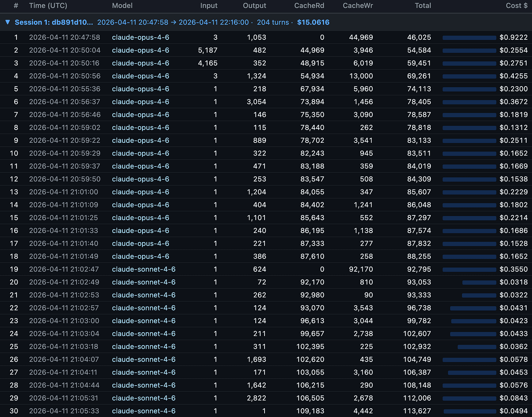Select CacheRd value 96,613 in row 23

(312, 321)
